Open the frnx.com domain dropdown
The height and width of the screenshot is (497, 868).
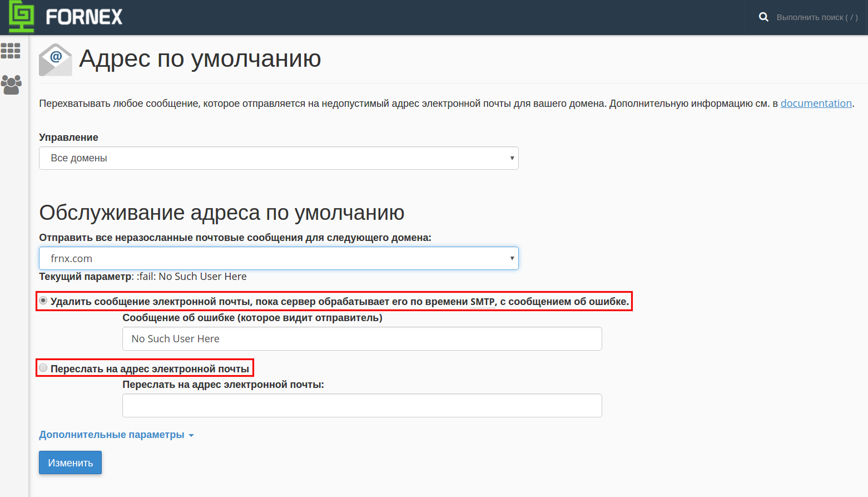pyautogui.click(x=279, y=258)
